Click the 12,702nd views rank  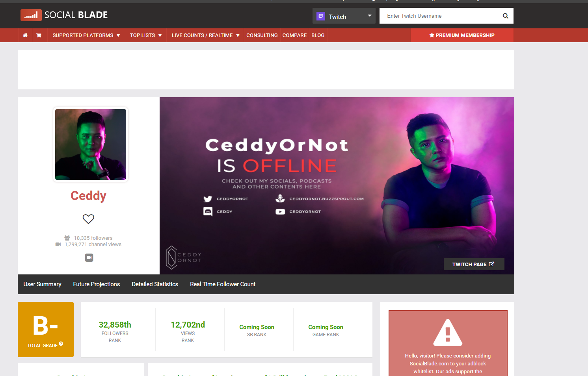pos(188,325)
